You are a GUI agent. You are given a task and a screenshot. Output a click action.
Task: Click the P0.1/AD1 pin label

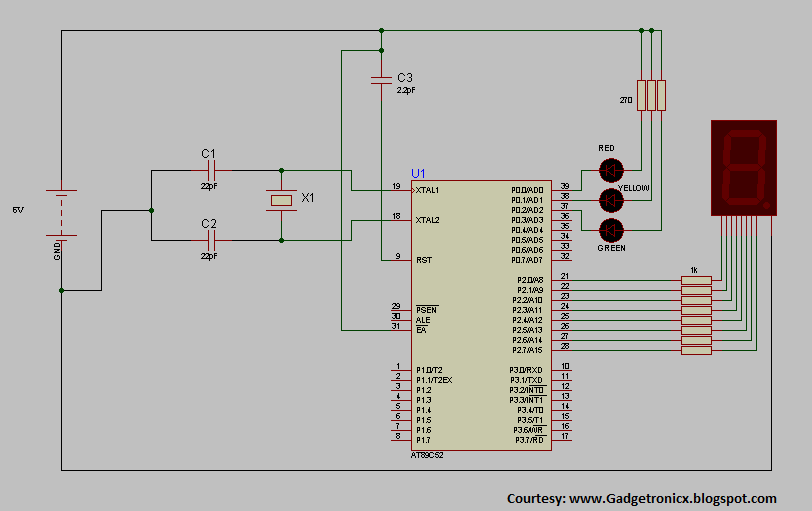click(527, 200)
